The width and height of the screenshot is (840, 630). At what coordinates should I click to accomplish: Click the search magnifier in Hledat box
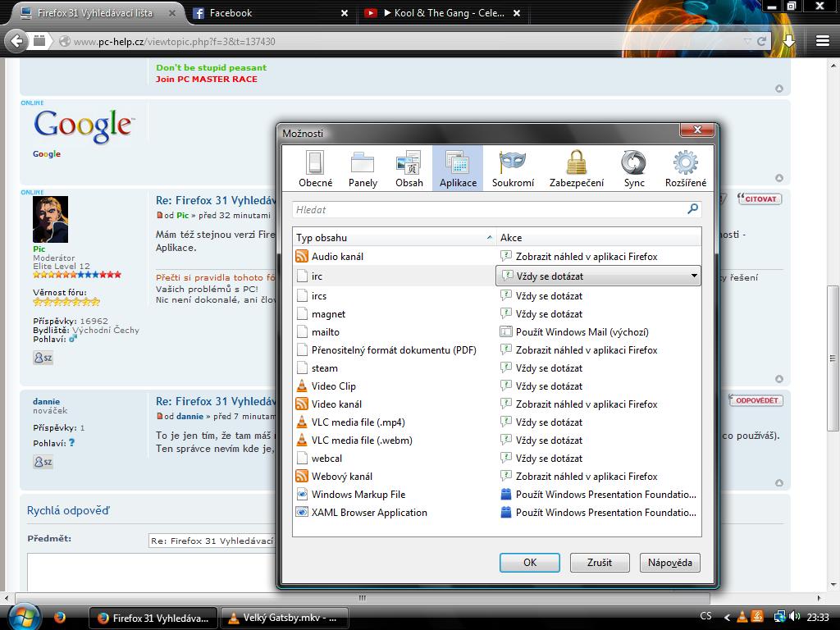[x=692, y=209]
